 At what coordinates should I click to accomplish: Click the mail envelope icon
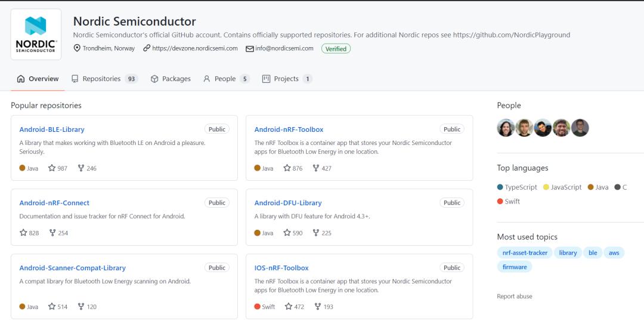coord(250,49)
